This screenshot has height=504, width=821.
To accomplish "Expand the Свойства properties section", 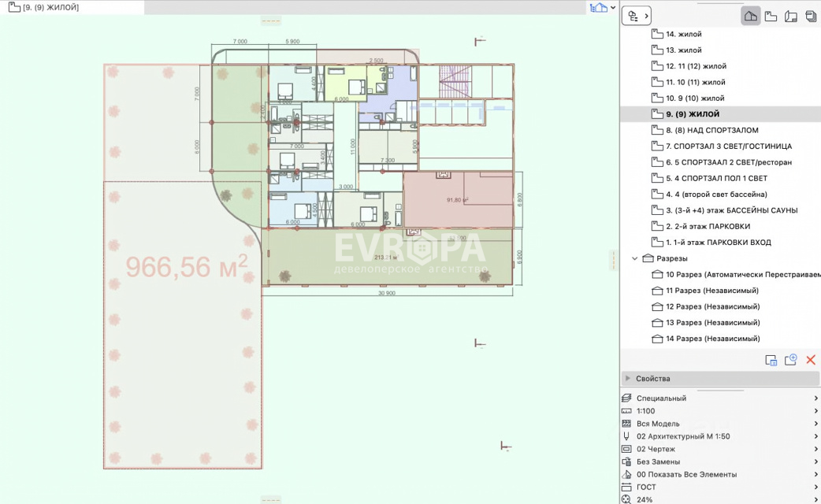I will (x=628, y=379).
